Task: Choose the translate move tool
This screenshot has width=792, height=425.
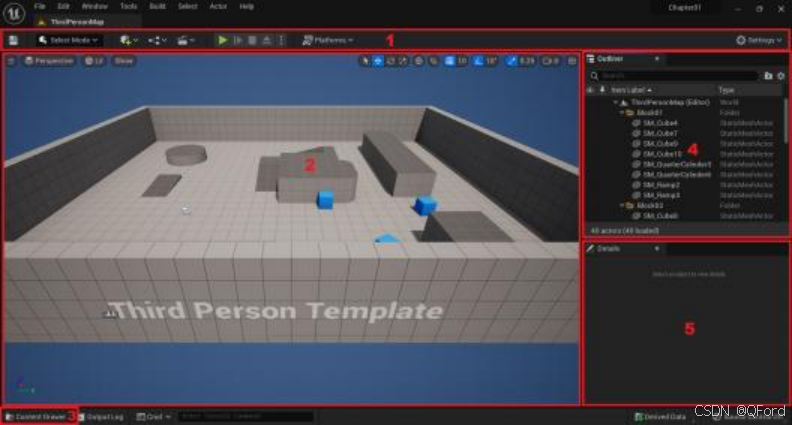Action: (378, 61)
